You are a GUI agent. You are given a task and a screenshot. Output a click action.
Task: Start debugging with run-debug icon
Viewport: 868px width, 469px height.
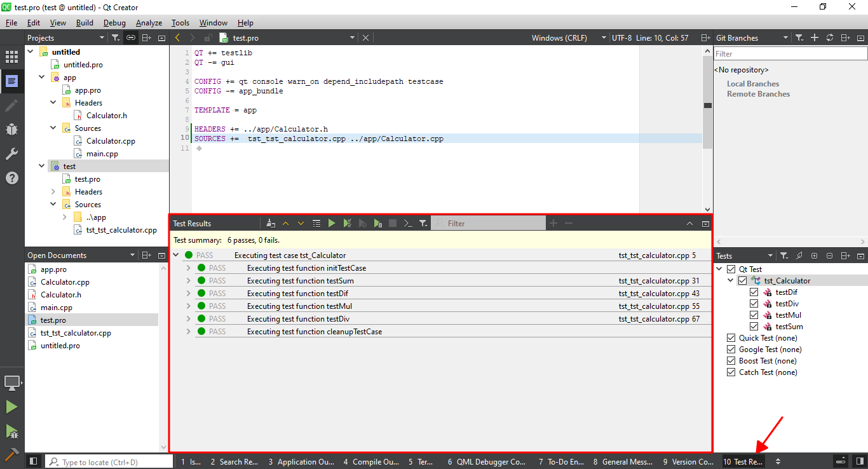11,432
